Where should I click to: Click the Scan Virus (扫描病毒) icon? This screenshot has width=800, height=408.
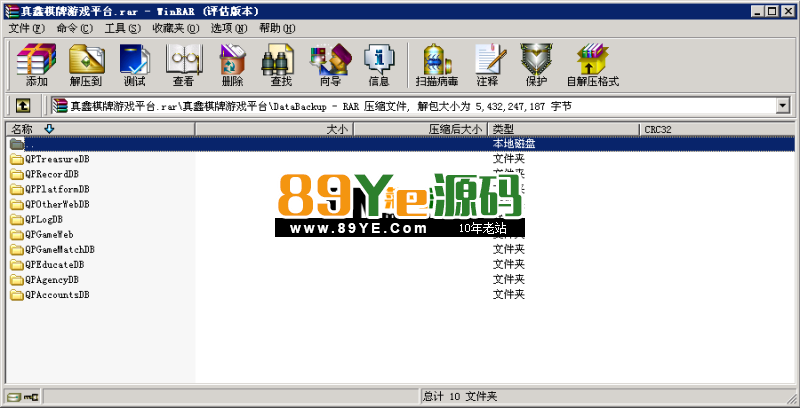(437, 65)
